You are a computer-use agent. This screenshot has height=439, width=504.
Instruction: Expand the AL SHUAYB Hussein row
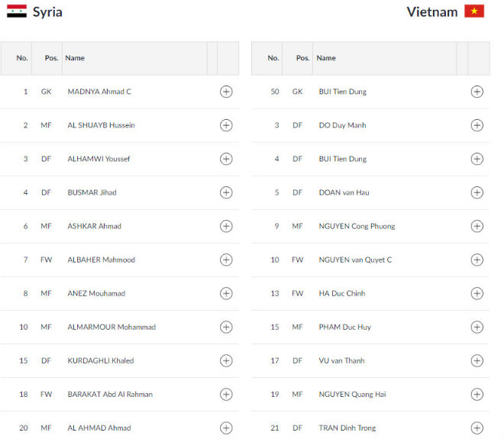click(226, 125)
